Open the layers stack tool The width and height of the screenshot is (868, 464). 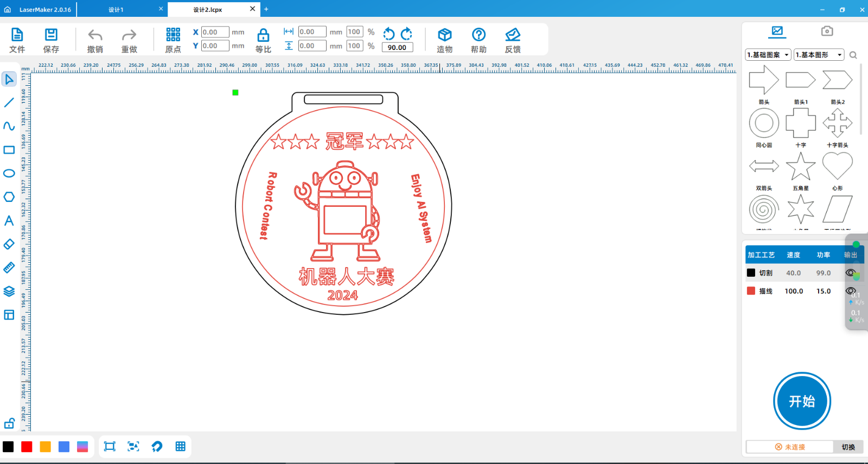[x=9, y=291]
